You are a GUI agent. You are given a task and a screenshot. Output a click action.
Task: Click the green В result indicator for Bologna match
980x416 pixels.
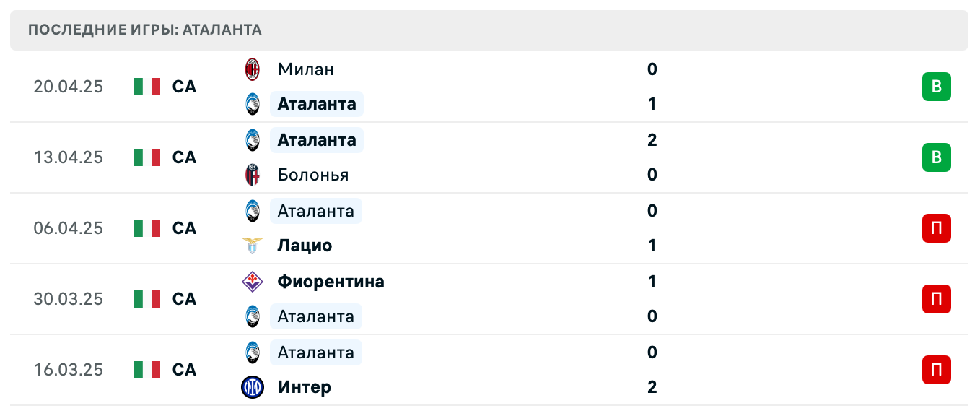pyautogui.click(x=936, y=157)
